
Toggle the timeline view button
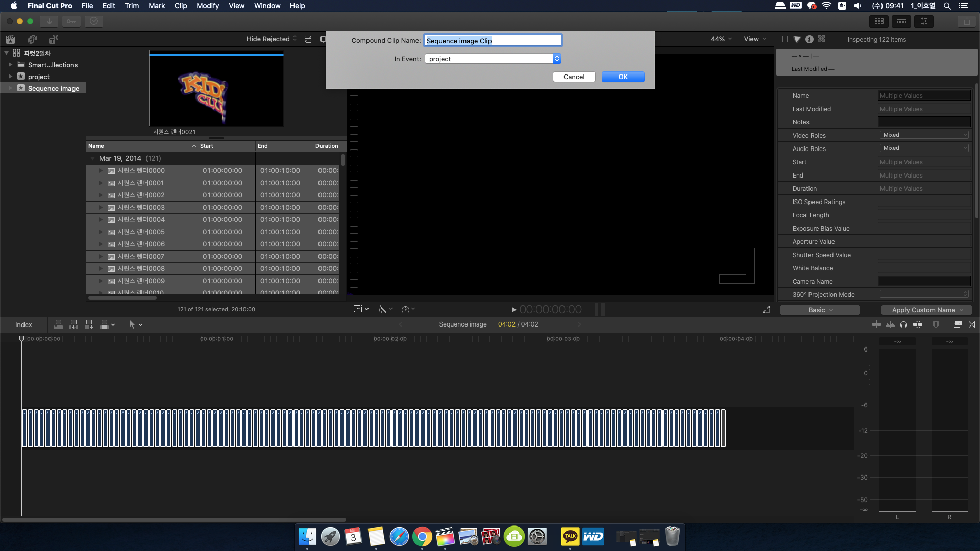pyautogui.click(x=901, y=21)
